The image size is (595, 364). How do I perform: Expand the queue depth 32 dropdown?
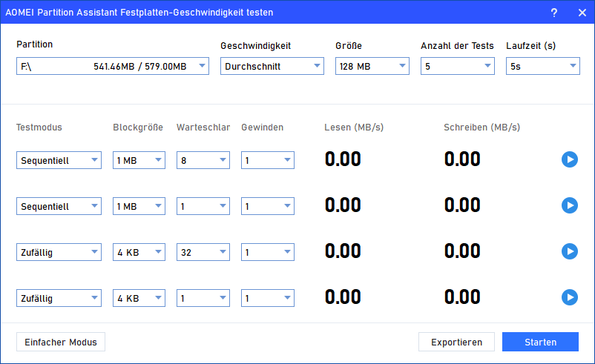[x=203, y=252]
